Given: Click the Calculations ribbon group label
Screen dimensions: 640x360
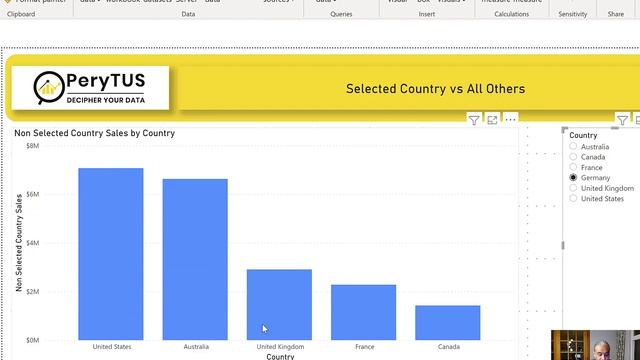Looking at the screenshot, I should pos(511,14).
